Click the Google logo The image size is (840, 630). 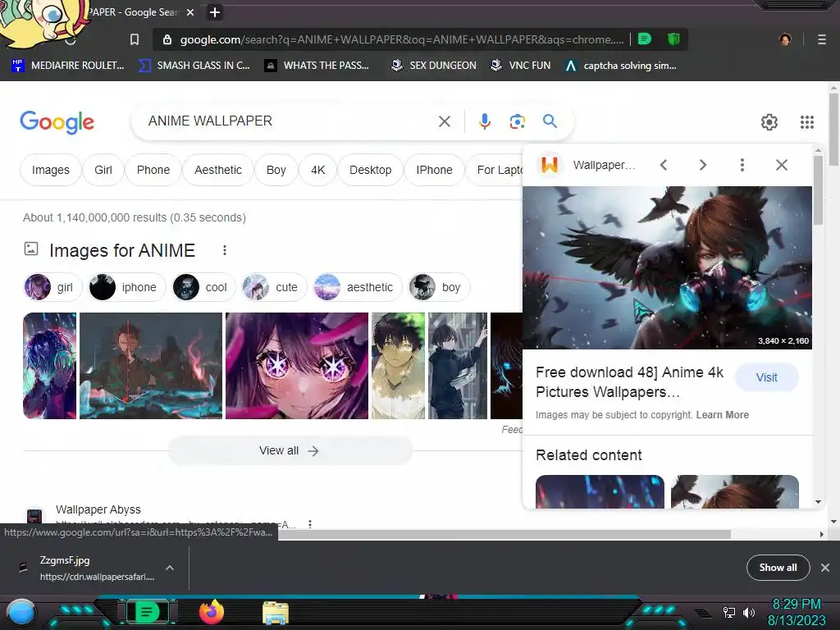tap(57, 122)
